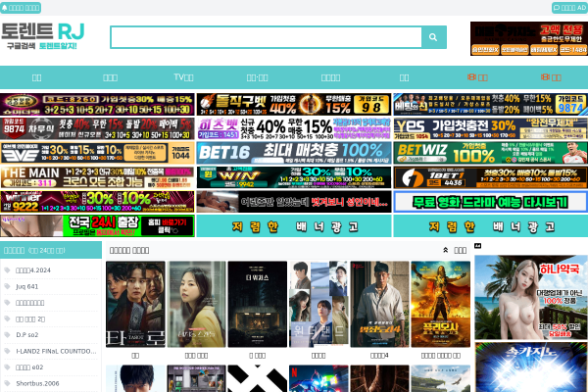The image size is (588, 392).
Task: Open the Juq 641 search keyword
Action: [x=27, y=286]
